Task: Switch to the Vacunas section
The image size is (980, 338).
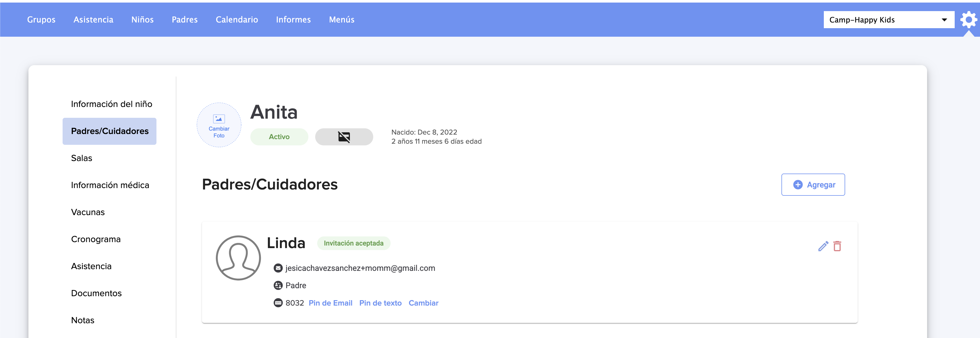Action: [x=88, y=212]
